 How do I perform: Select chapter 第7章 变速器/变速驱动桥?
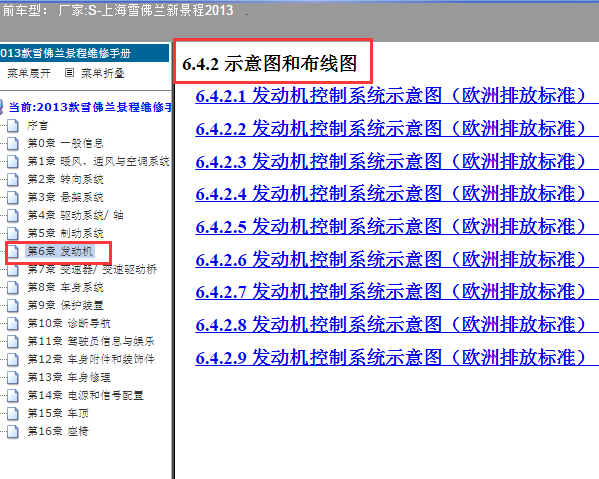point(92,269)
